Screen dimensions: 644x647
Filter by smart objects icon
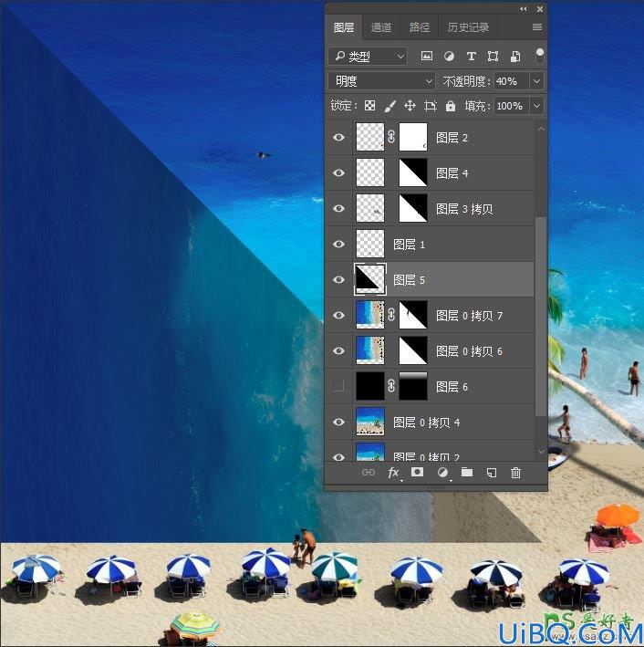(x=515, y=56)
